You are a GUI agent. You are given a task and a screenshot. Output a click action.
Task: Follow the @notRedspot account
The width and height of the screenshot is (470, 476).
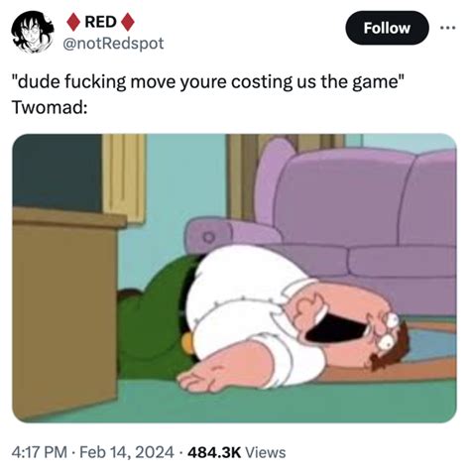click(387, 28)
